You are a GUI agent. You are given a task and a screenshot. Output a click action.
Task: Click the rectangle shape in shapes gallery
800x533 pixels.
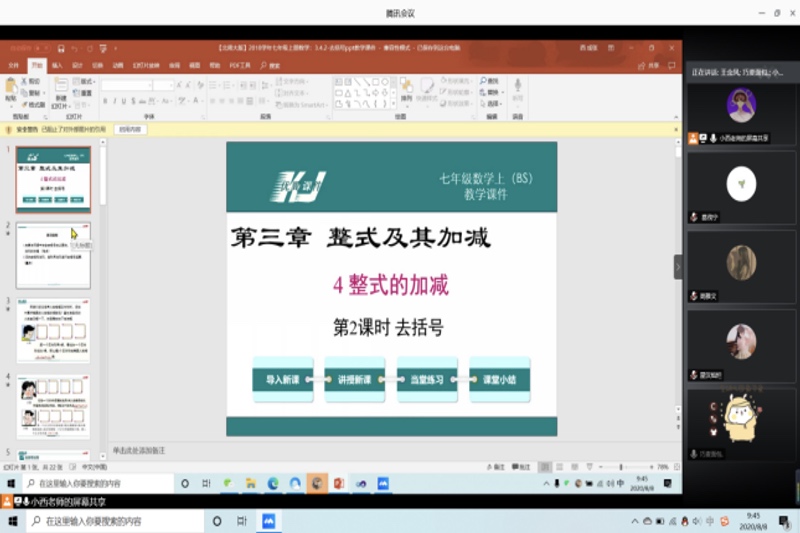376,82
